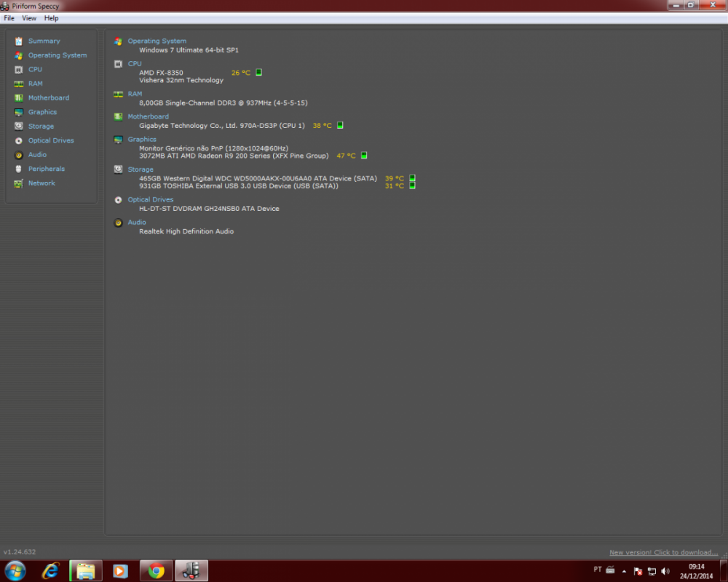Screen dimensions: 728x582
Task: Open the View menu
Action: (29, 18)
